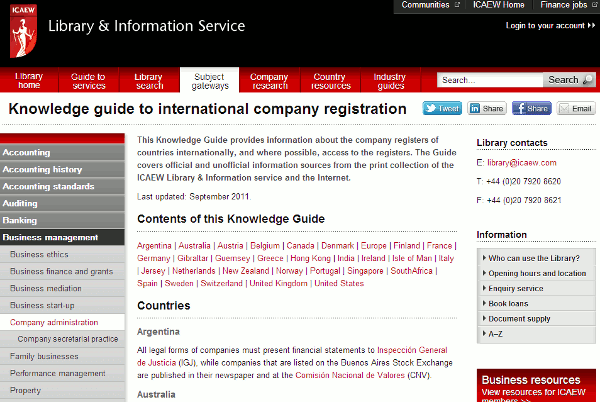Go to ICAEW Home

pyautogui.click(x=499, y=5)
